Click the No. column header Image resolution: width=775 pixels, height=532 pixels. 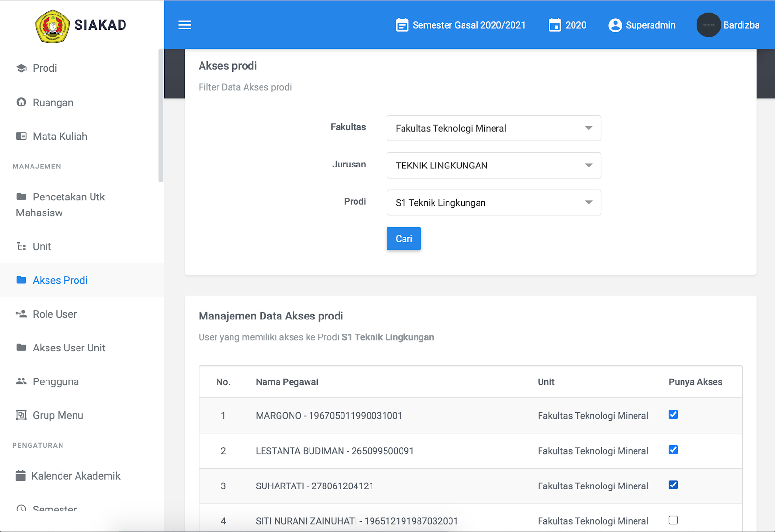tap(223, 382)
